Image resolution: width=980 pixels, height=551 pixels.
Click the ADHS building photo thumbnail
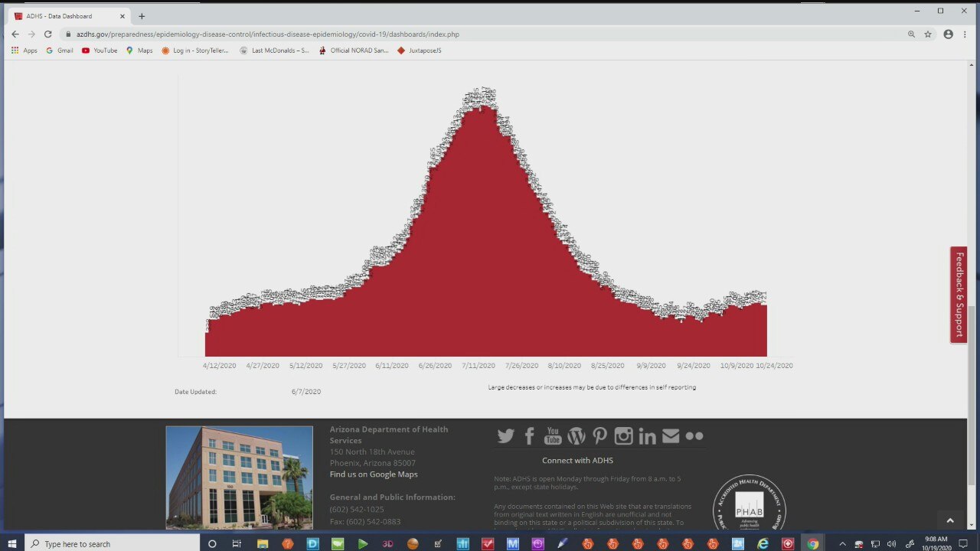pyautogui.click(x=239, y=478)
